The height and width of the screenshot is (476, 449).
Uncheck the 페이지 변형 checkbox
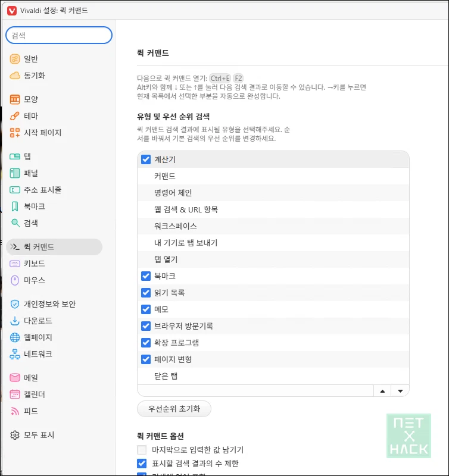pyautogui.click(x=146, y=359)
